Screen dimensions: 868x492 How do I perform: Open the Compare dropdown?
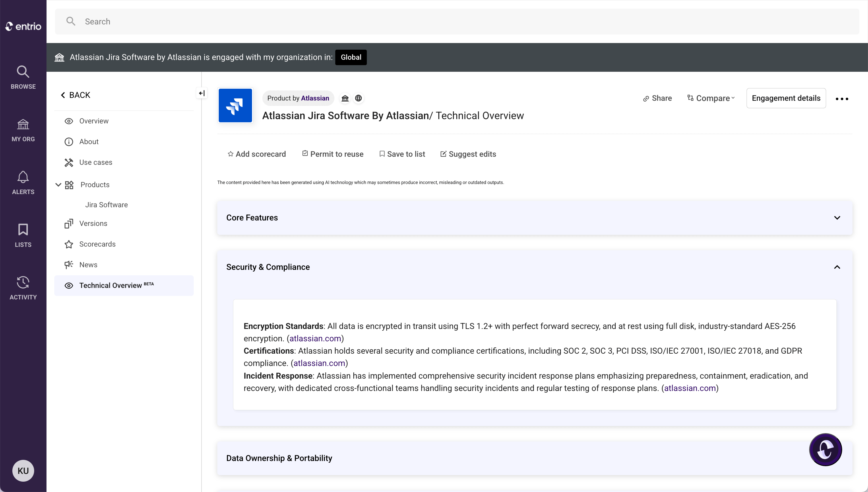(711, 98)
